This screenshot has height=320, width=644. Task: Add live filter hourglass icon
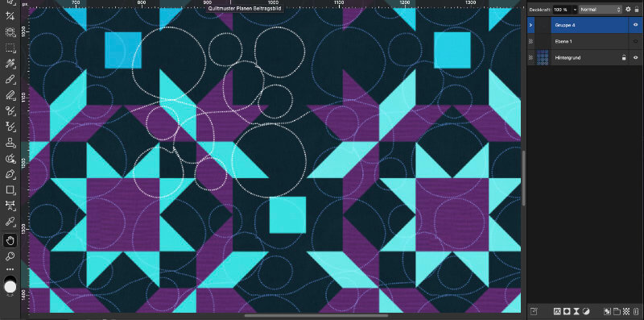click(576, 311)
